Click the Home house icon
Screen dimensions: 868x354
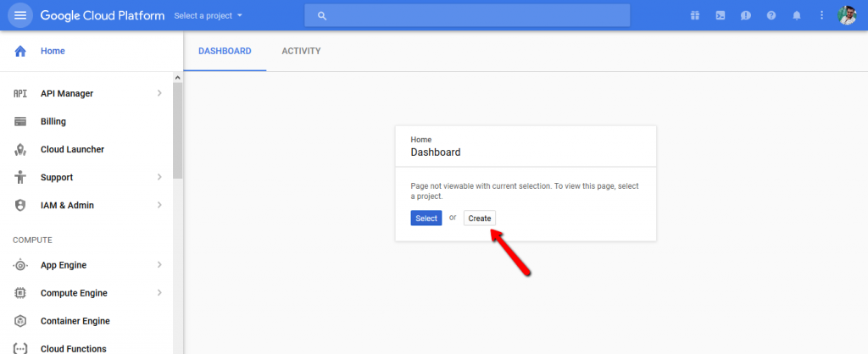pos(20,51)
